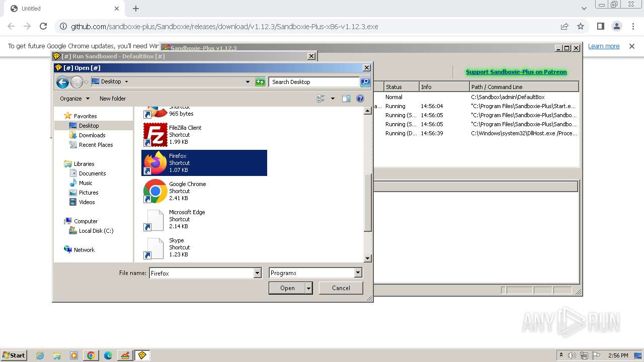This screenshot has height=362, width=644.
Task: Open Chrome side panel icon
Action: pyautogui.click(x=601, y=26)
